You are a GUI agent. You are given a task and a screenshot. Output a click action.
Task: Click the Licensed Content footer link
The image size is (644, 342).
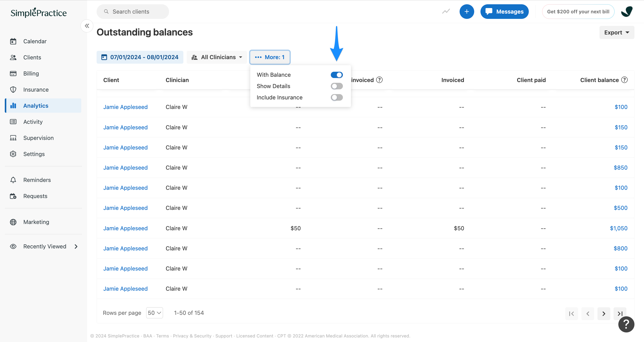pos(255,336)
